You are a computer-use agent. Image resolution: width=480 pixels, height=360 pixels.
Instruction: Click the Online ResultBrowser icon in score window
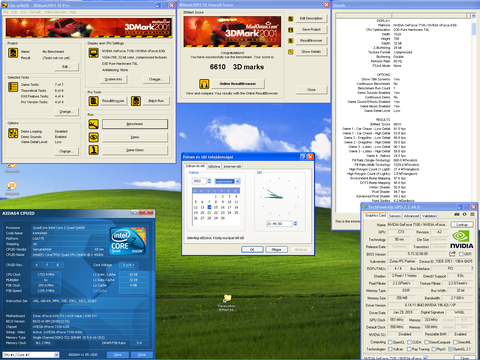[204, 84]
